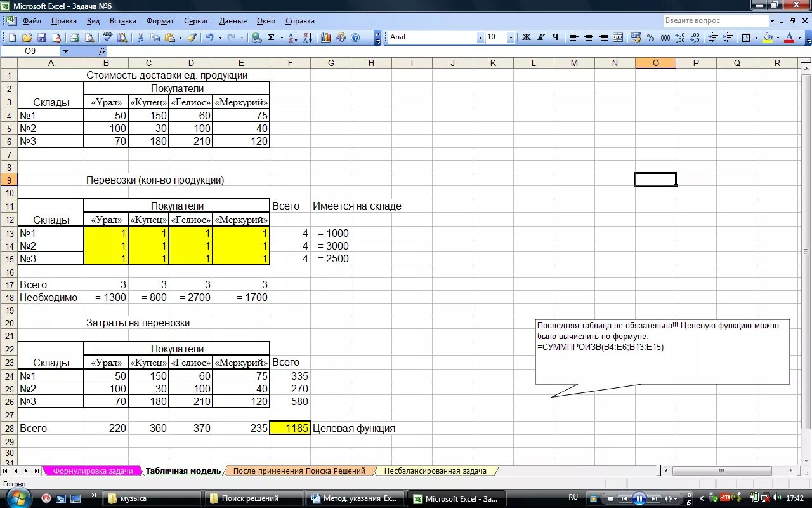Viewport: 812px width, 508px height.
Task: Open the Вставка menu
Action: pyautogui.click(x=122, y=21)
